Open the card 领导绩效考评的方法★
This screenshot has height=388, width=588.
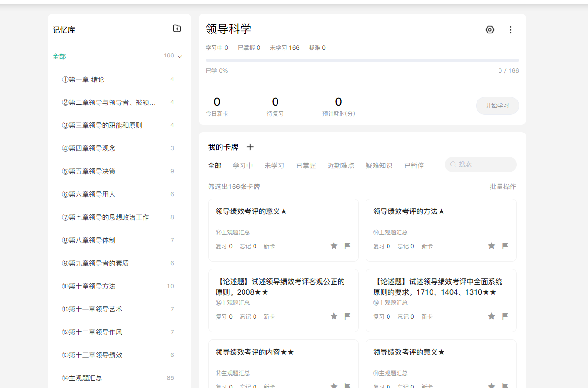pos(441,230)
